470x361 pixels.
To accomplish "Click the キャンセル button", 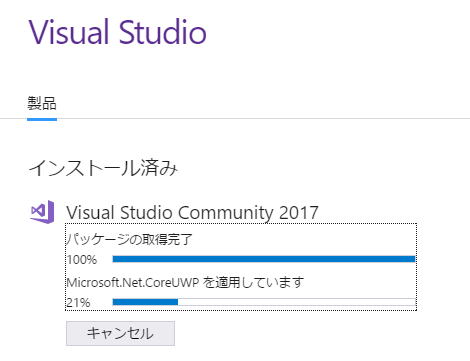I will [x=120, y=333].
